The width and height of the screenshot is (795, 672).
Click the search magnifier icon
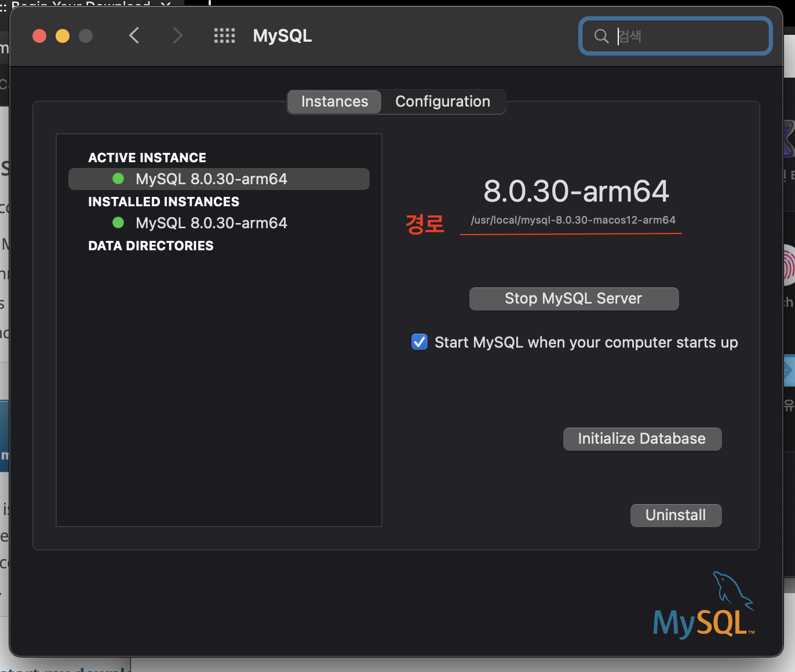(601, 36)
